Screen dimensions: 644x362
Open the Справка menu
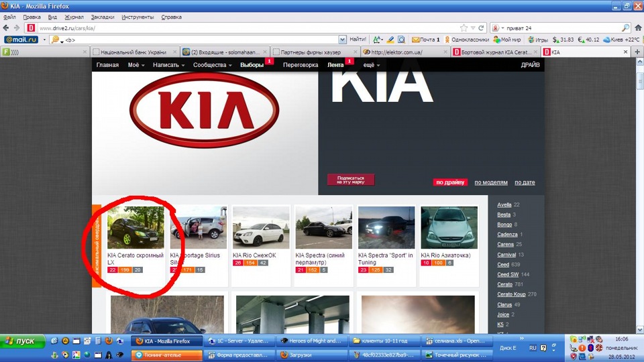[x=171, y=17]
